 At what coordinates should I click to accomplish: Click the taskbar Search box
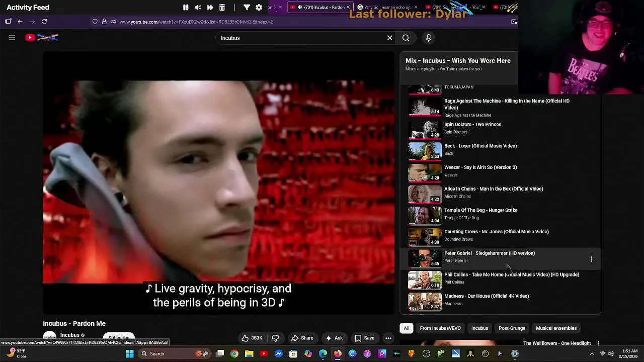click(175, 353)
